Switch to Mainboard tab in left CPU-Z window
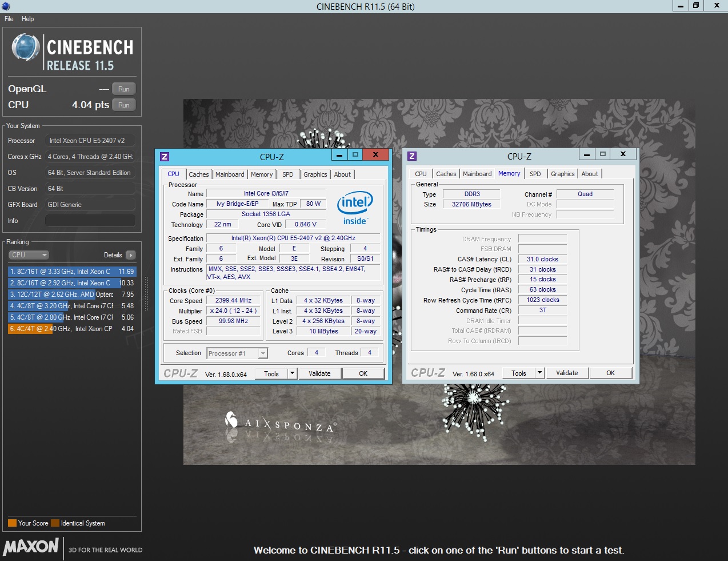Image resolution: width=728 pixels, height=561 pixels. pyautogui.click(x=230, y=174)
